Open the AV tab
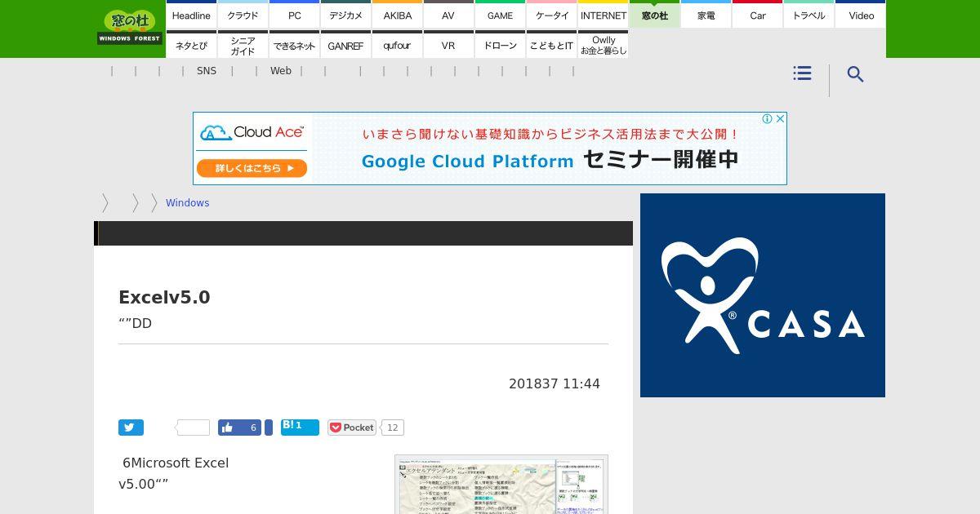Viewport: 980px width, 514px height. click(x=448, y=15)
